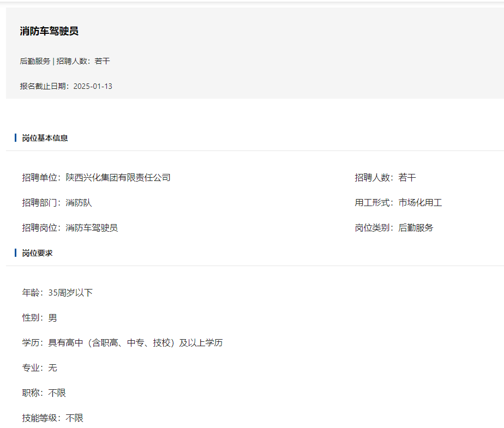Click the blue bar beside 岗位基本信息
The width and height of the screenshot is (504, 428).
pos(15,138)
